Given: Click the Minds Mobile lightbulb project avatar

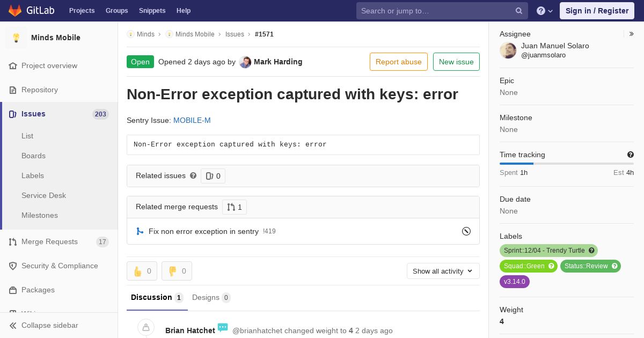Looking at the screenshot, I should point(16,38).
